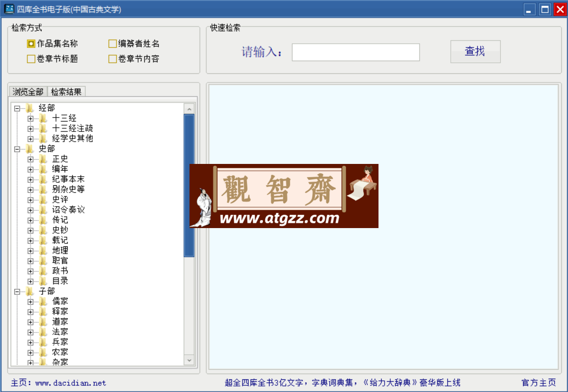Image resolution: width=568 pixels, height=392 pixels.
Task: Click the folder icon beside 道家
Action: click(x=43, y=322)
